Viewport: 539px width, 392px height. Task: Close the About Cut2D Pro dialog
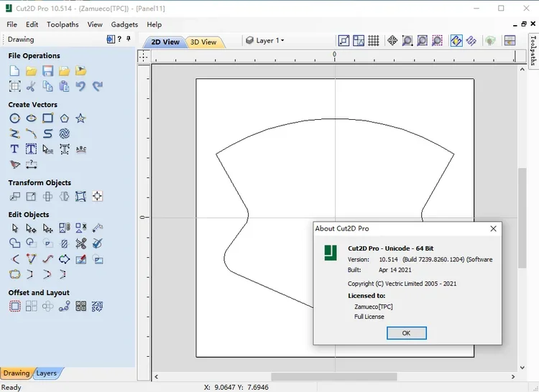pyautogui.click(x=493, y=228)
